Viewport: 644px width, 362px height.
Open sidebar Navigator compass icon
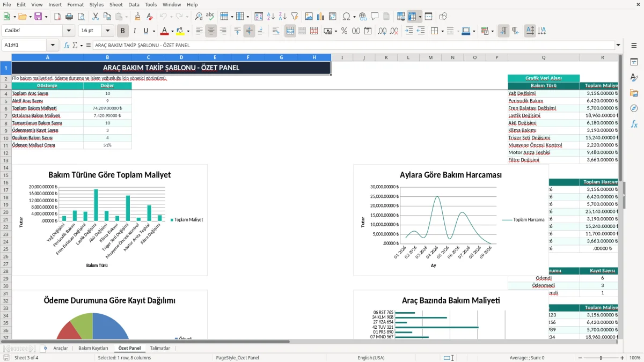(x=634, y=108)
